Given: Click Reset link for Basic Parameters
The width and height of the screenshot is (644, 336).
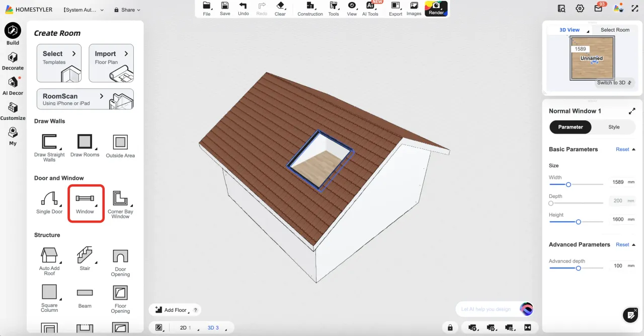Looking at the screenshot, I should tap(622, 150).
